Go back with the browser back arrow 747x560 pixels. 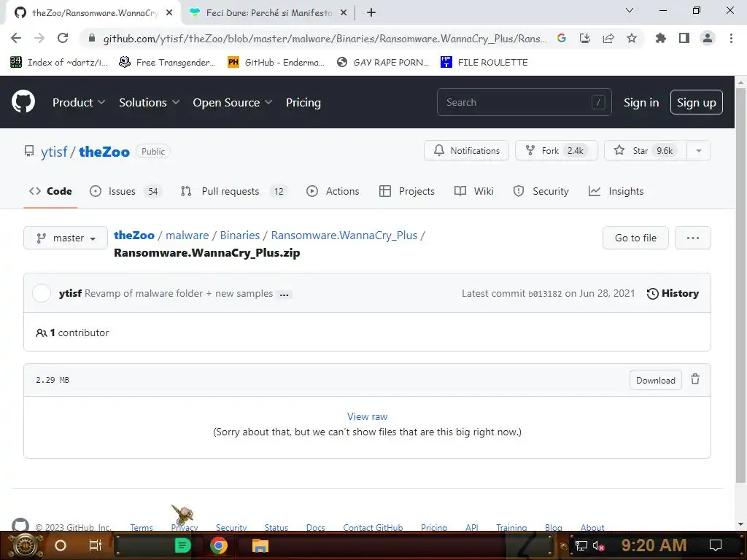(16, 38)
